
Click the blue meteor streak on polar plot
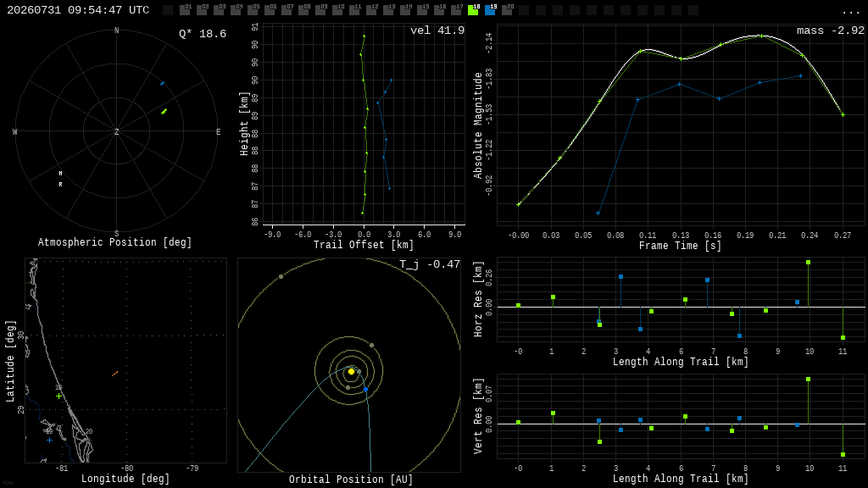coord(162,84)
